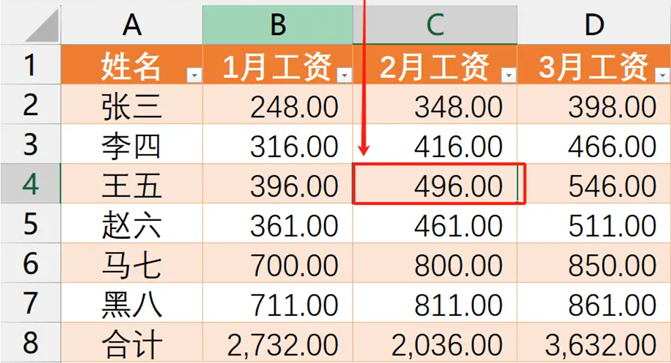671x363 pixels.
Task: Select the cell containing 王五
Action: [132, 184]
